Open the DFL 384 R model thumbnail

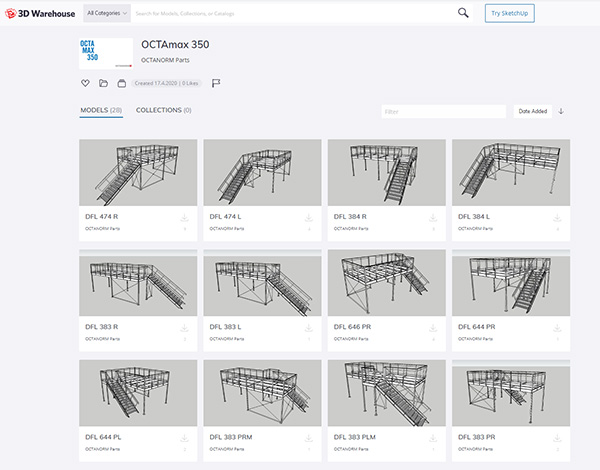point(386,173)
